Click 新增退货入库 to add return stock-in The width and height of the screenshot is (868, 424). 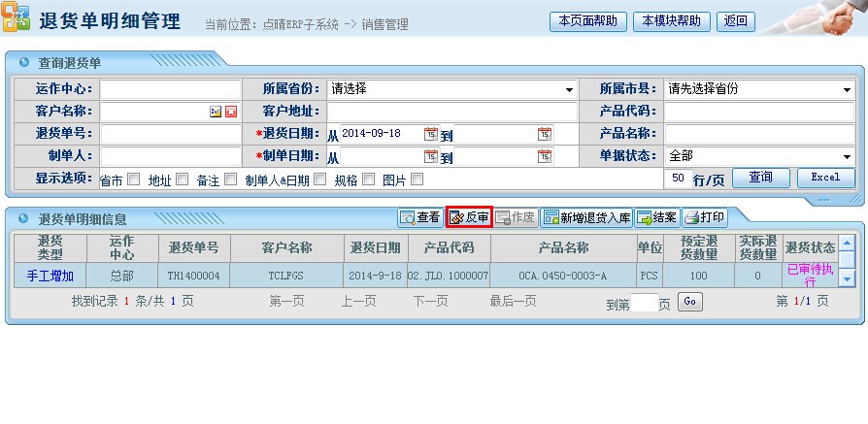pos(586,217)
